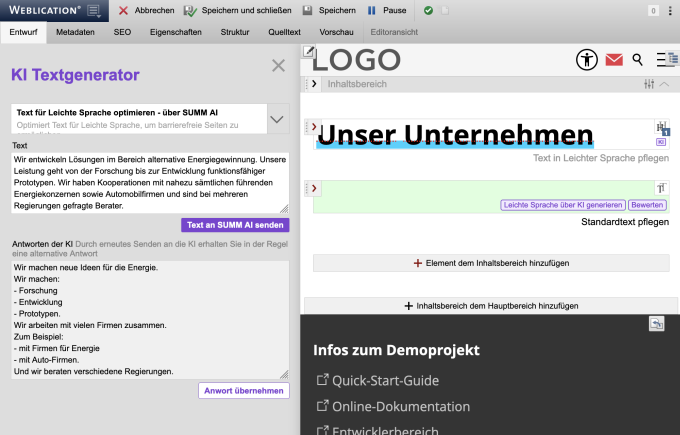
Task: Click the Anwort übernehmen button
Action: click(244, 391)
